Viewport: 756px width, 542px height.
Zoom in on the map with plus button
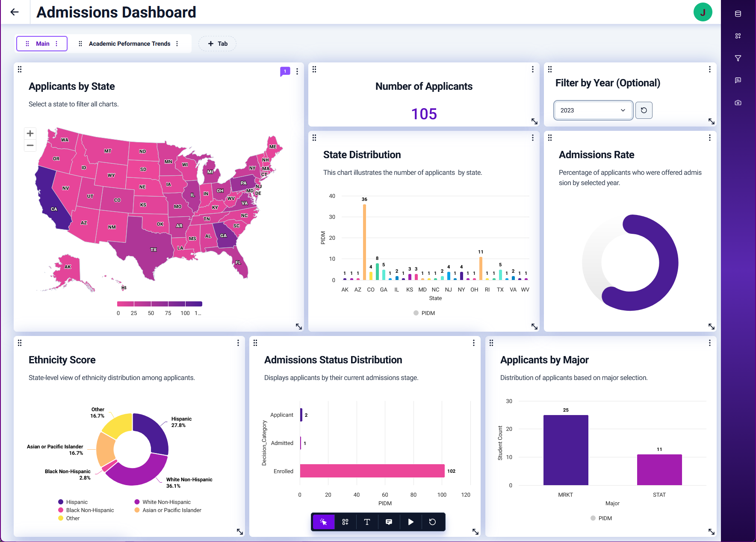tap(30, 133)
